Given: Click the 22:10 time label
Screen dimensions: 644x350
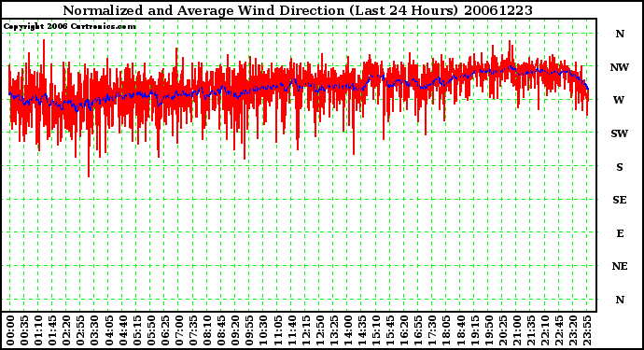Looking at the screenshot, I should click(x=545, y=330).
